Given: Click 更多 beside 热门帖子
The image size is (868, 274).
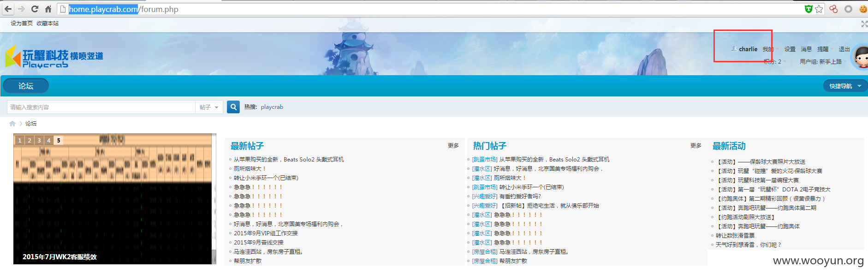Looking at the screenshot, I should point(696,146).
